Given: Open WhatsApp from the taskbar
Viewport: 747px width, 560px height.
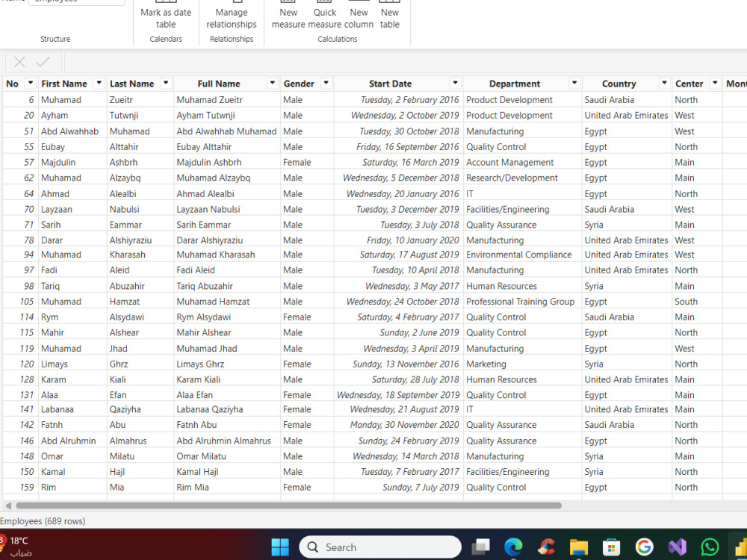Looking at the screenshot, I should coord(710,547).
